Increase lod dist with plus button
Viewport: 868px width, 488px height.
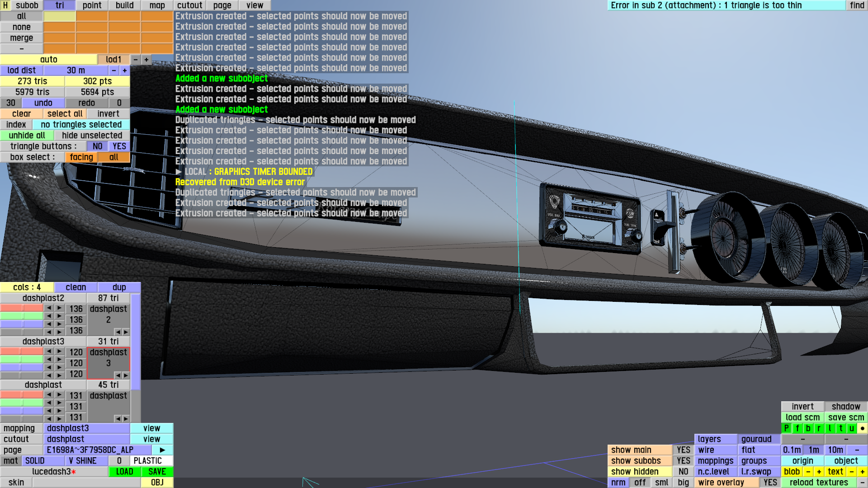(125, 70)
